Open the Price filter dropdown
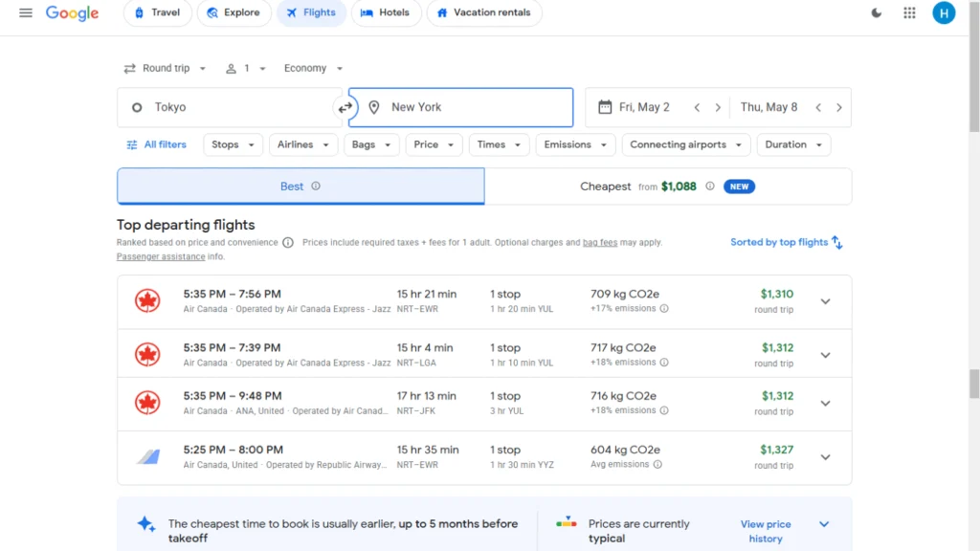This screenshot has height=551, width=980. pos(434,144)
